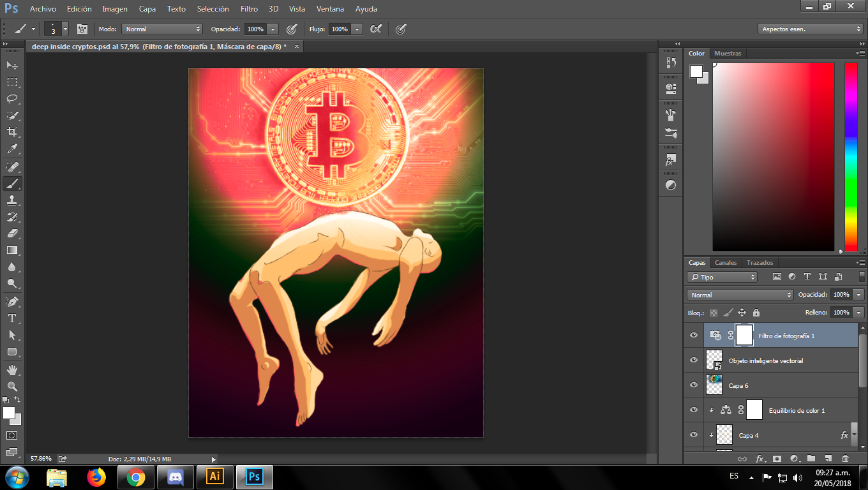Open the Selección menu

point(213,9)
